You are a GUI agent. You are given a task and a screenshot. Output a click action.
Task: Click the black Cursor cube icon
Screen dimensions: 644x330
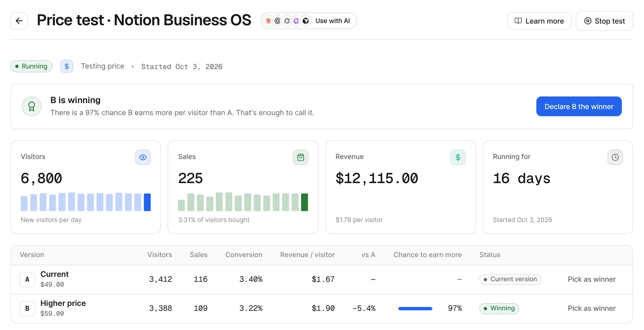[x=306, y=21]
